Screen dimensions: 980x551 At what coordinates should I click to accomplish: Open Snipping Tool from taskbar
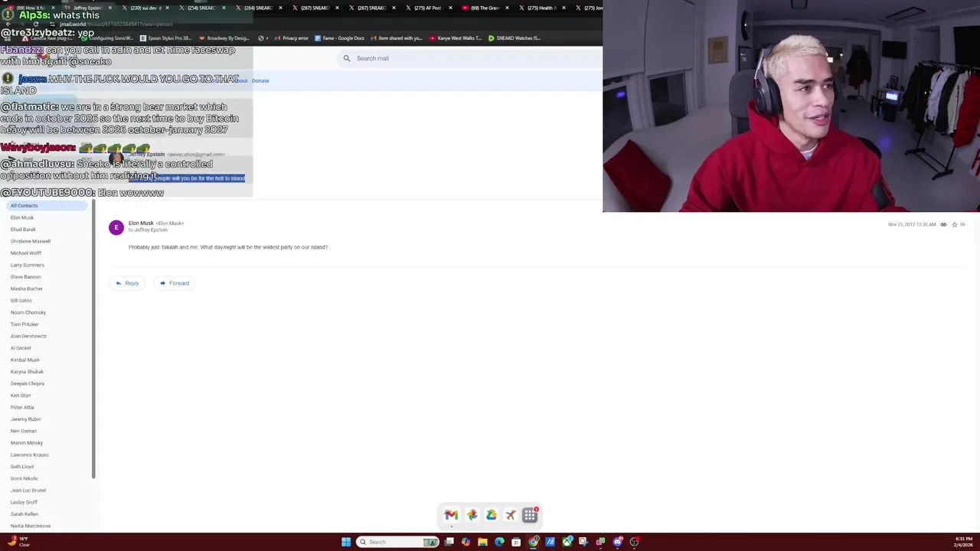coord(583,542)
